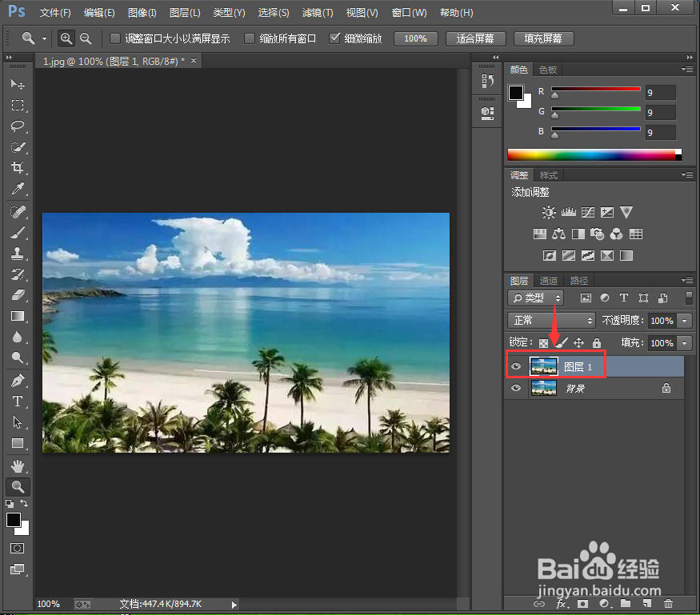Screen dimensions: 700x615
Task: Add a Levels adjustment
Action: 568,212
